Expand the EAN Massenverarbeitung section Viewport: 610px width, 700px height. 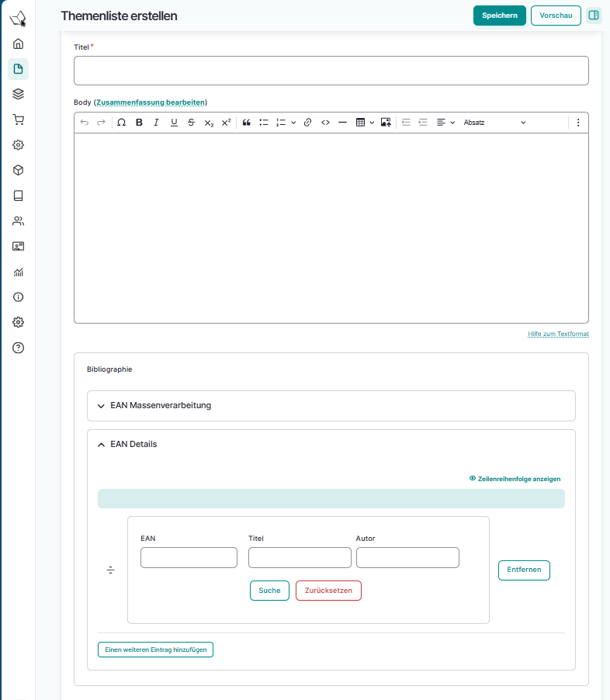point(161,405)
